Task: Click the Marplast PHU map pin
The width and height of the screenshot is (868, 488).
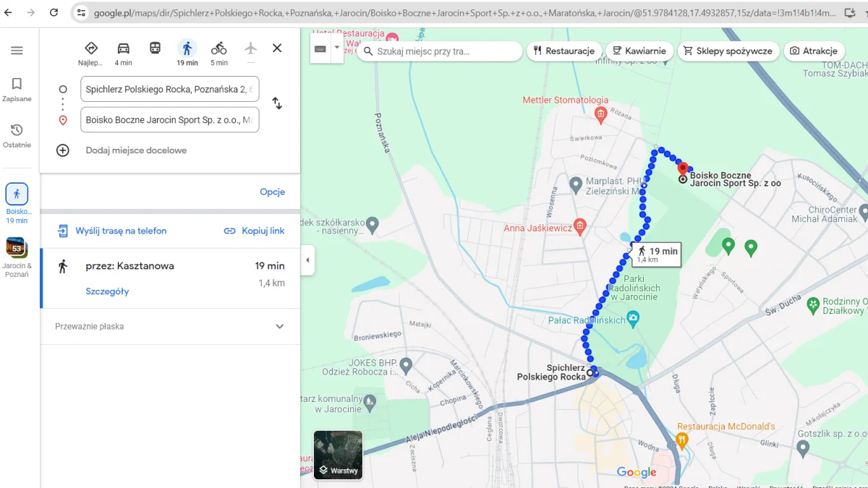Action: (576, 184)
